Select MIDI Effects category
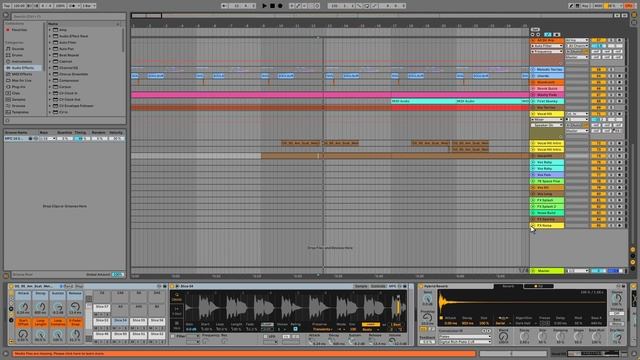This screenshot has width=640, height=360. click(x=22, y=74)
